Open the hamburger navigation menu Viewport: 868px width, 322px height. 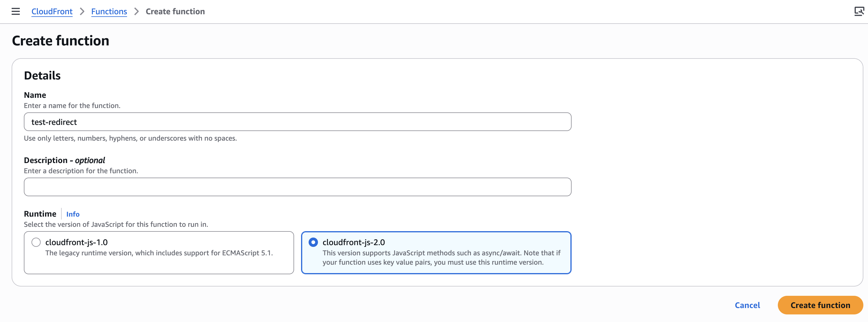pyautogui.click(x=15, y=11)
